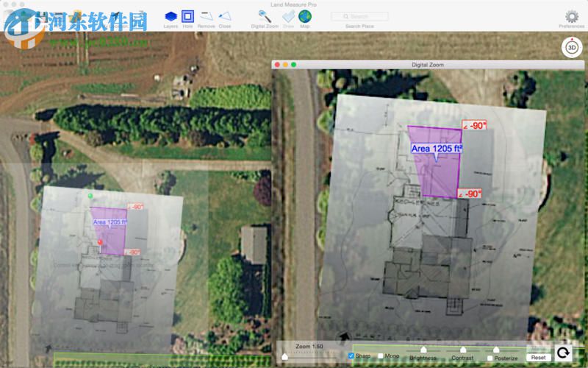Toggle the 3D compass view button

[572, 48]
